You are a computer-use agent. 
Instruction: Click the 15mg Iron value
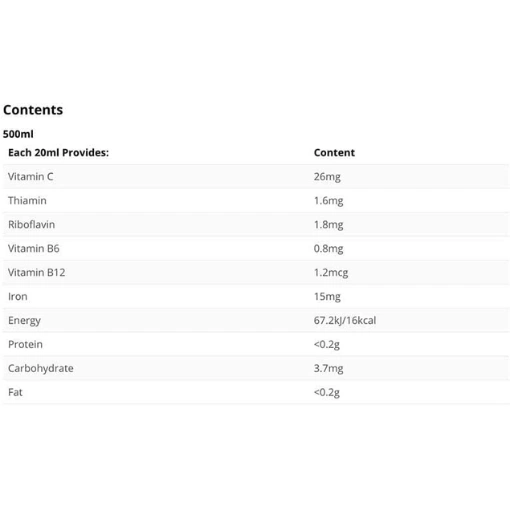pos(327,297)
